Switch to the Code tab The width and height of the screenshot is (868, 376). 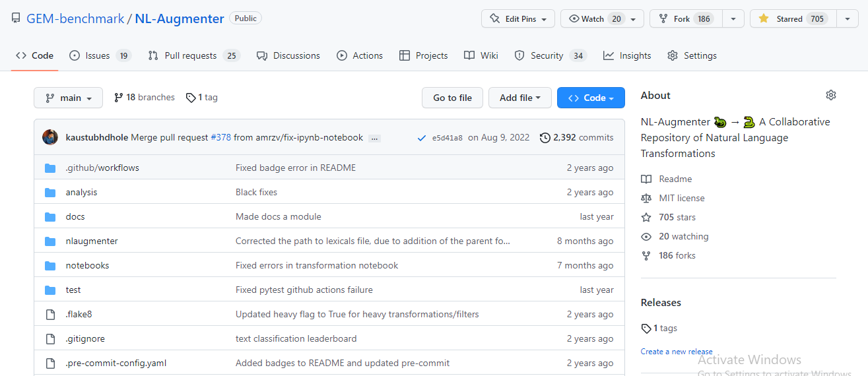[x=35, y=55]
